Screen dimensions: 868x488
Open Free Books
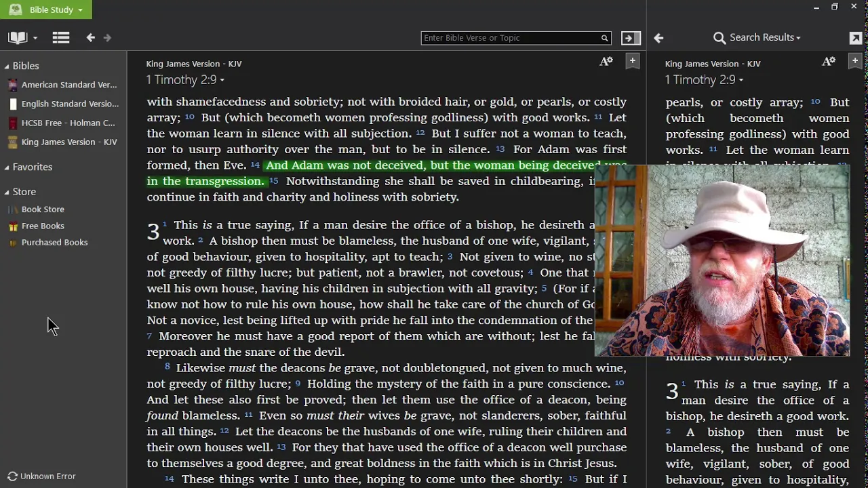pyautogui.click(x=43, y=226)
